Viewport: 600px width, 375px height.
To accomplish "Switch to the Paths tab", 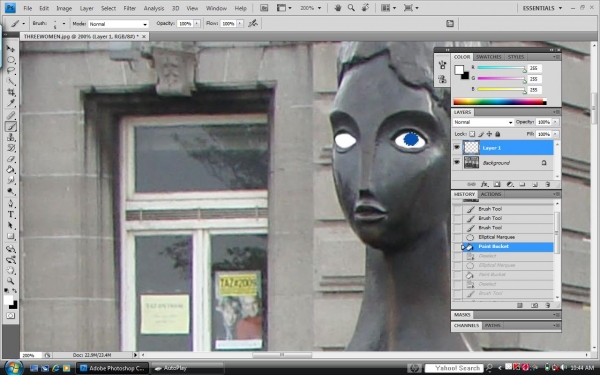I will pos(492,325).
